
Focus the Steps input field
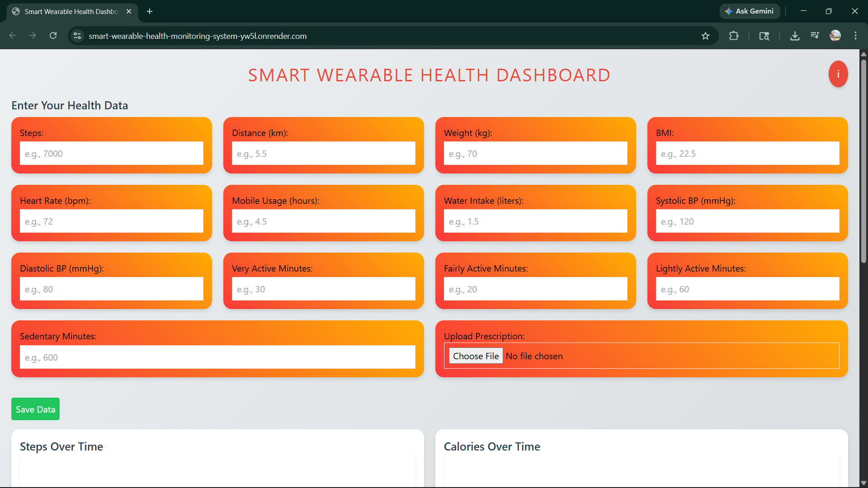point(112,154)
